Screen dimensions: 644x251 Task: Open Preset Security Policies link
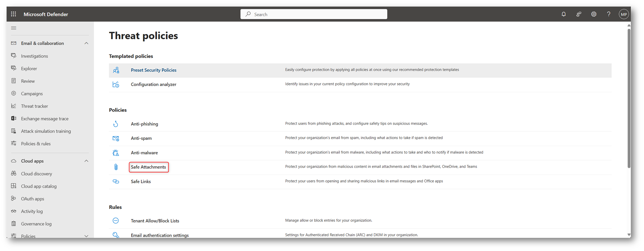point(154,70)
